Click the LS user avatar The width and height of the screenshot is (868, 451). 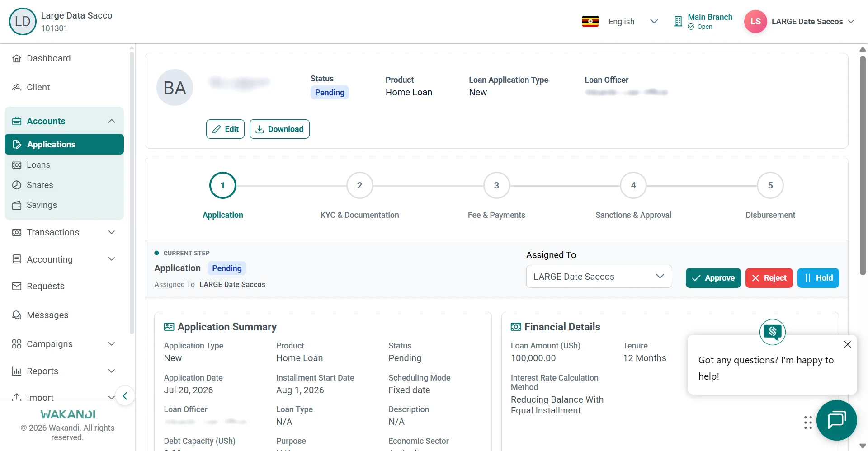pos(755,21)
